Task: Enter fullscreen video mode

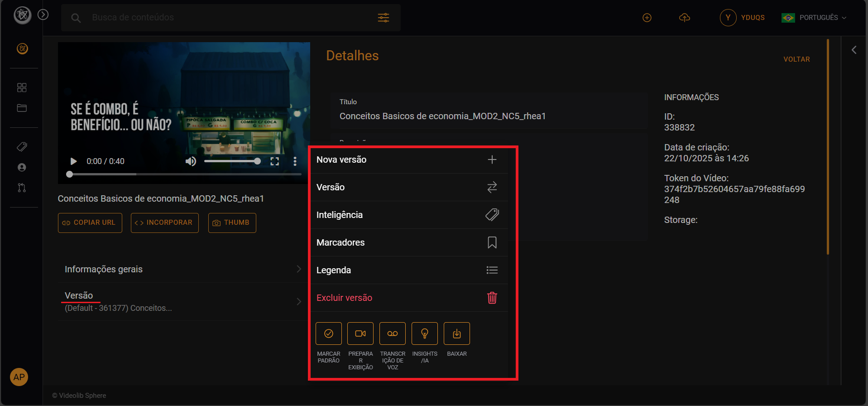Action: pos(274,161)
